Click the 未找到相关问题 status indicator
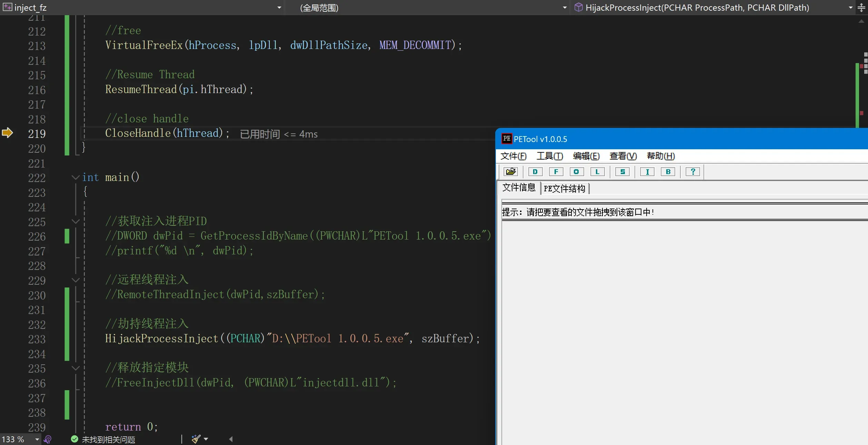The image size is (868, 445). (103, 439)
